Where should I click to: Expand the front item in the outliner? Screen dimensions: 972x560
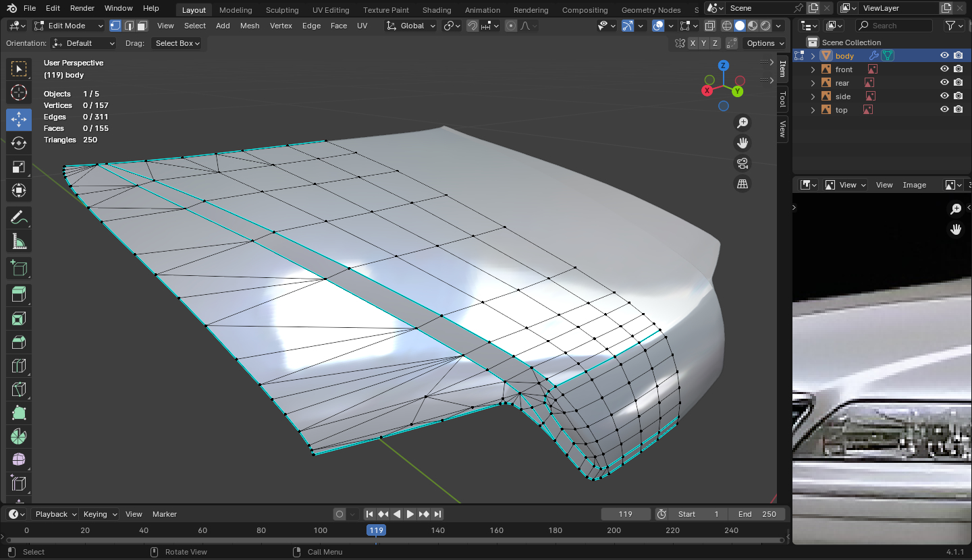pyautogui.click(x=813, y=69)
